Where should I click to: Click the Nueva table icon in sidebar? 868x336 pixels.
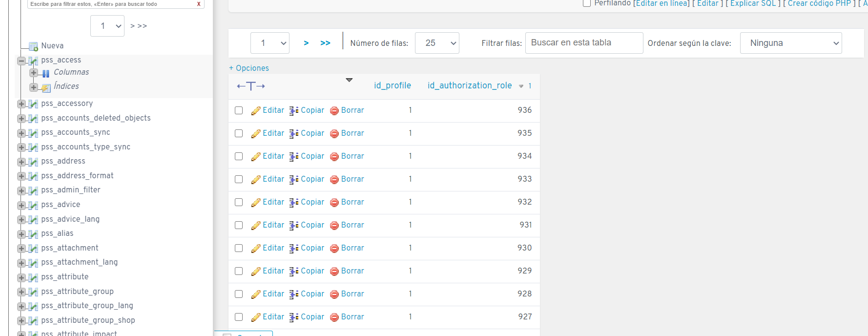[x=33, y=46]
